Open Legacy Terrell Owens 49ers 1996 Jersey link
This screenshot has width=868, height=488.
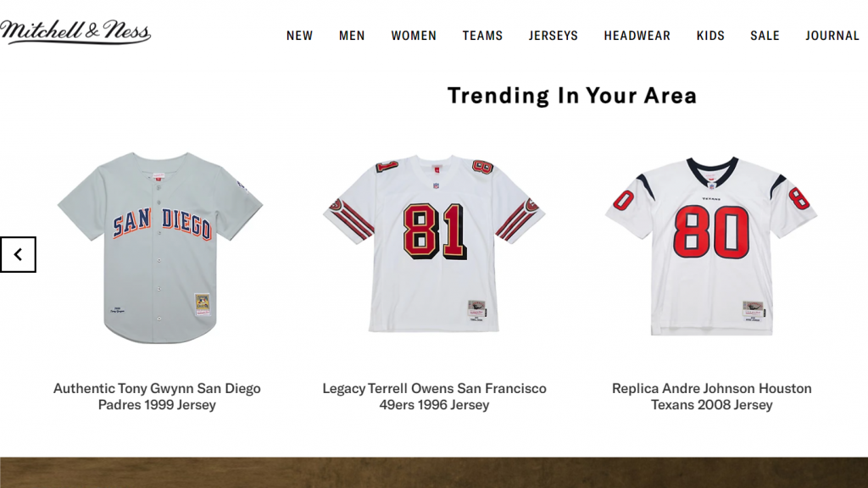pyautogui.click(x=435, y=396)
